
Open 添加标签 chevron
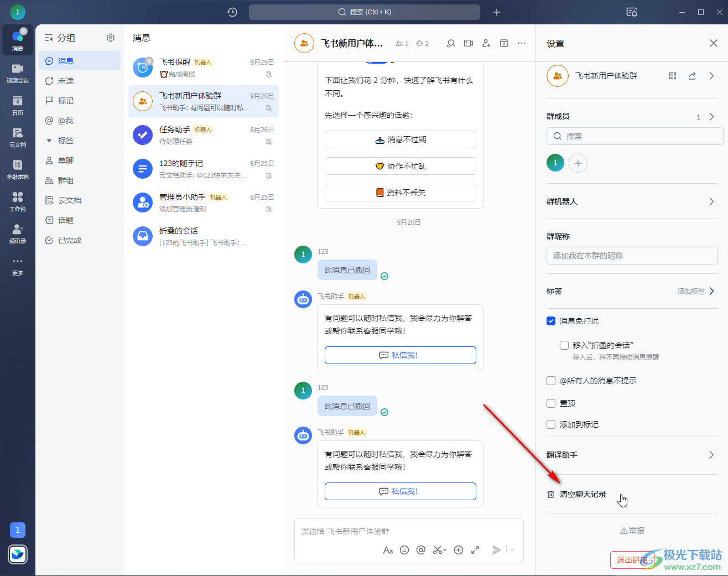[711, 291]
